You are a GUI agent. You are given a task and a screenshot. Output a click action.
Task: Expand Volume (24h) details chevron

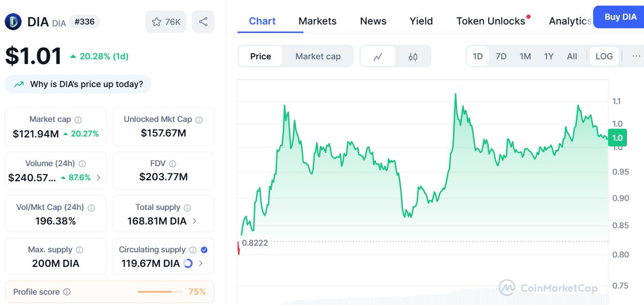[98, 177]
